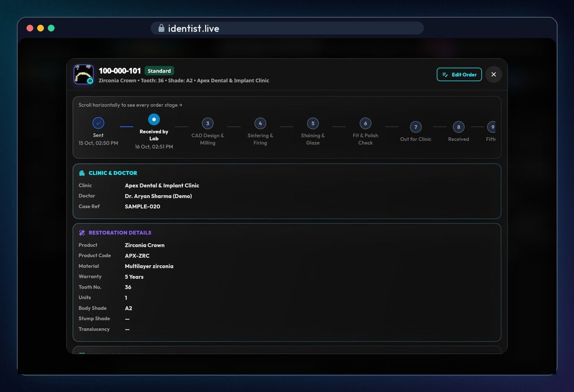Click the scroll horizontally hint text

(x=130, y=105)
